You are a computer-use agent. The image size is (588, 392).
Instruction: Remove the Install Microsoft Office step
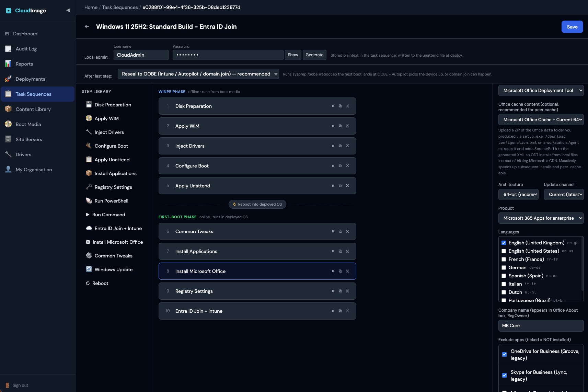347,271
